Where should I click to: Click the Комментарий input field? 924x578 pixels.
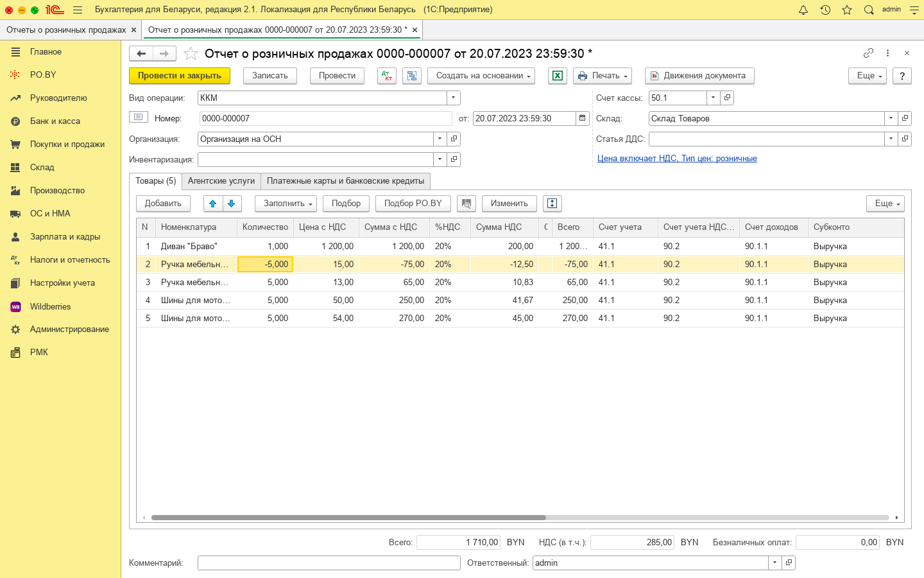(x=329, y=563)
